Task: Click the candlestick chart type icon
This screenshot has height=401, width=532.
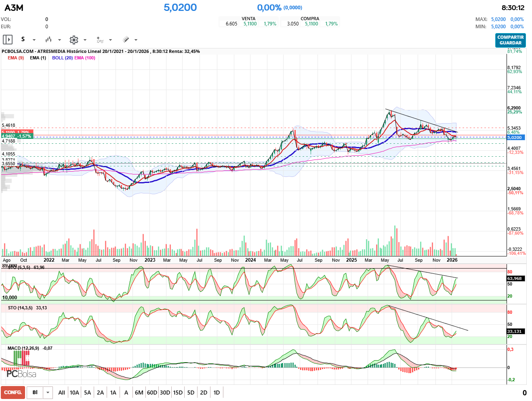Action: point(48,40)
